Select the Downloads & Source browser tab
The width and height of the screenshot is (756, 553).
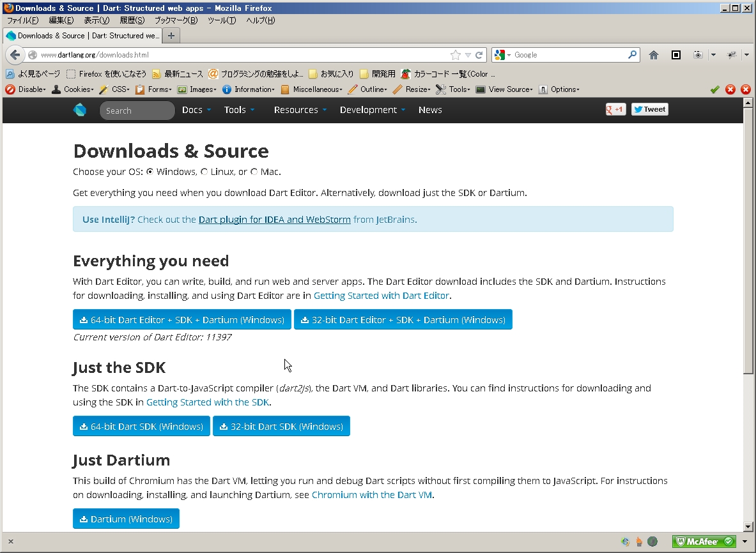[x=82, y=36]
